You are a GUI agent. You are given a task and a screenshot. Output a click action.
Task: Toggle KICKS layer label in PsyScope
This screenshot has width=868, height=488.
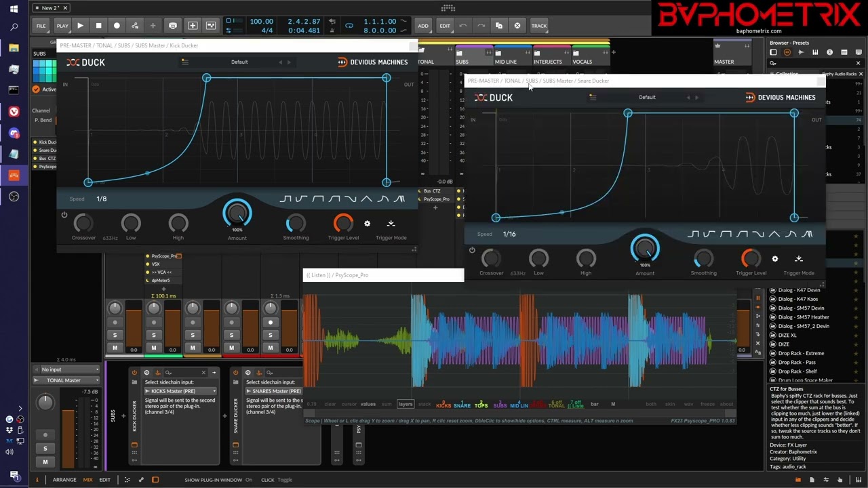443,405
